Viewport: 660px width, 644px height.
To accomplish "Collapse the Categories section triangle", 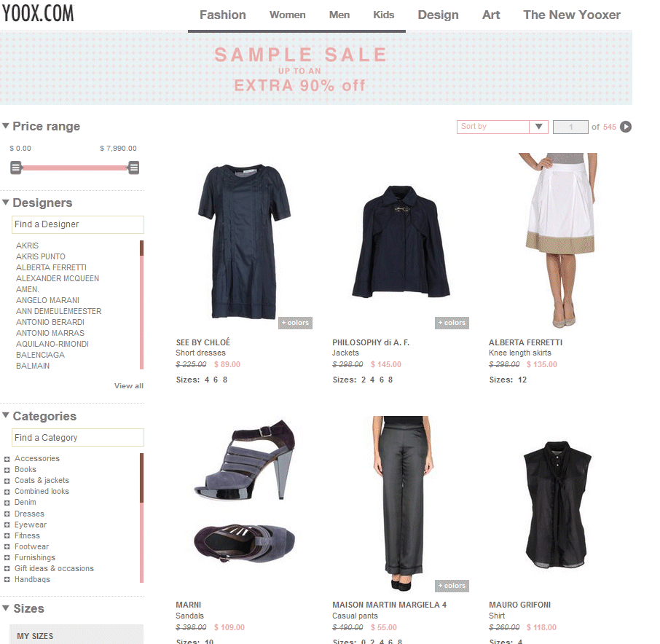I will pos(6,415).
